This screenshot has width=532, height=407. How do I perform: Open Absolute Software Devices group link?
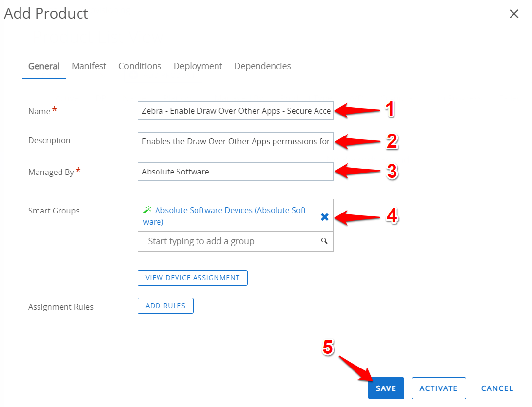225,216
